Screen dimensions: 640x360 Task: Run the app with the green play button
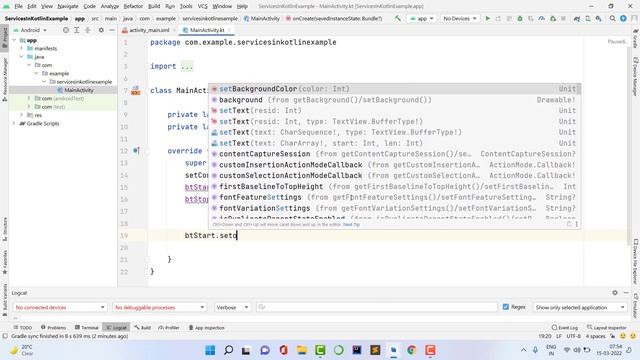(x=487, y=18)
